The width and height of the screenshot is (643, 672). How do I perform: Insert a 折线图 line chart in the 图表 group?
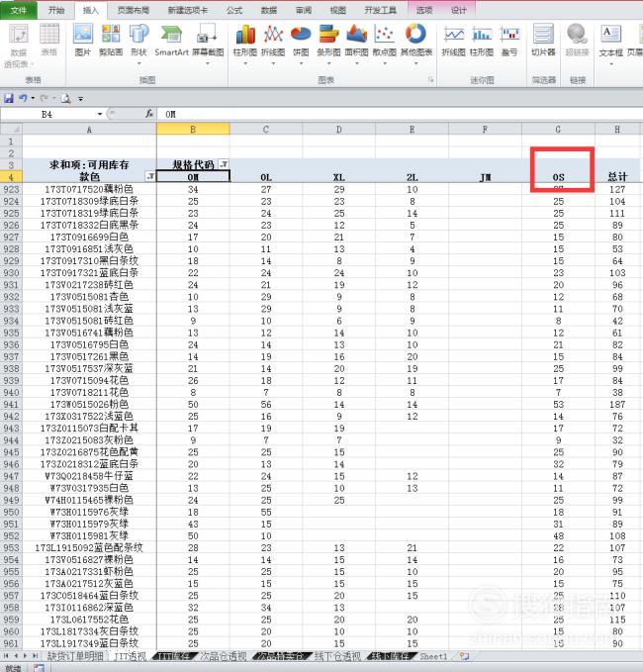273,43
